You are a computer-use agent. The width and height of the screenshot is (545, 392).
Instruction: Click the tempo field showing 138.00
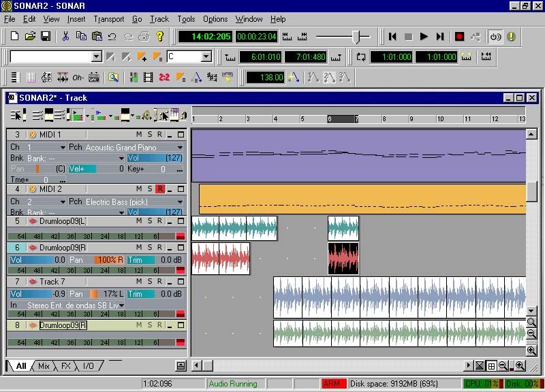(x=264, y=78)
